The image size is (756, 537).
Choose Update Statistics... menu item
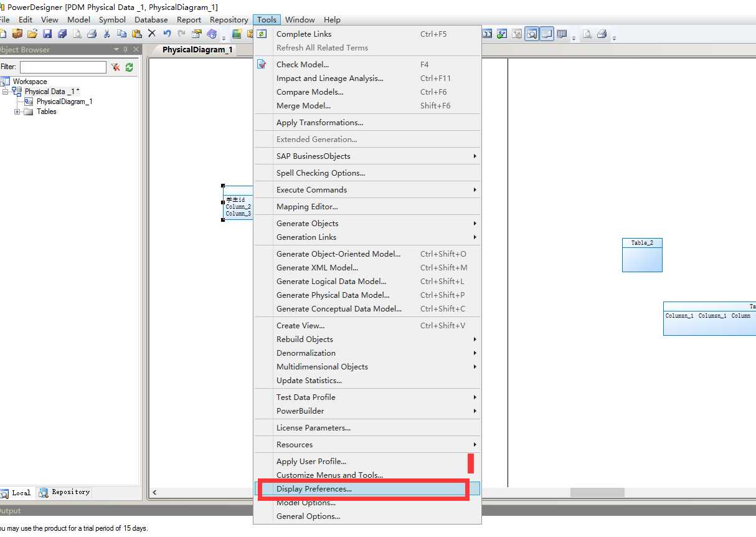tap(367, 380)
